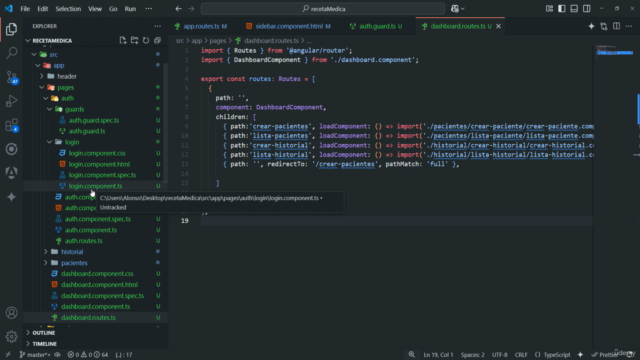Open login.component.html in explorer
Image resolution: width=640 pixels, height=360 pixels.
pos(99,164)
